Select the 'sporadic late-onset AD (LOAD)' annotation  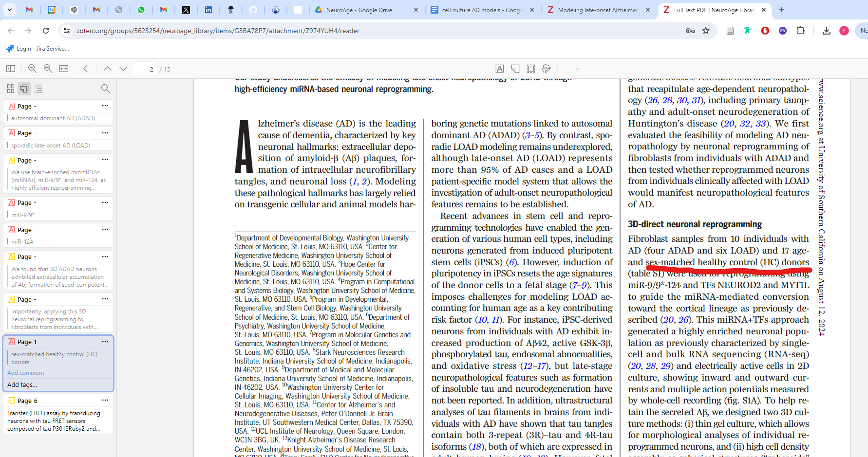click(x=51, y=146)
